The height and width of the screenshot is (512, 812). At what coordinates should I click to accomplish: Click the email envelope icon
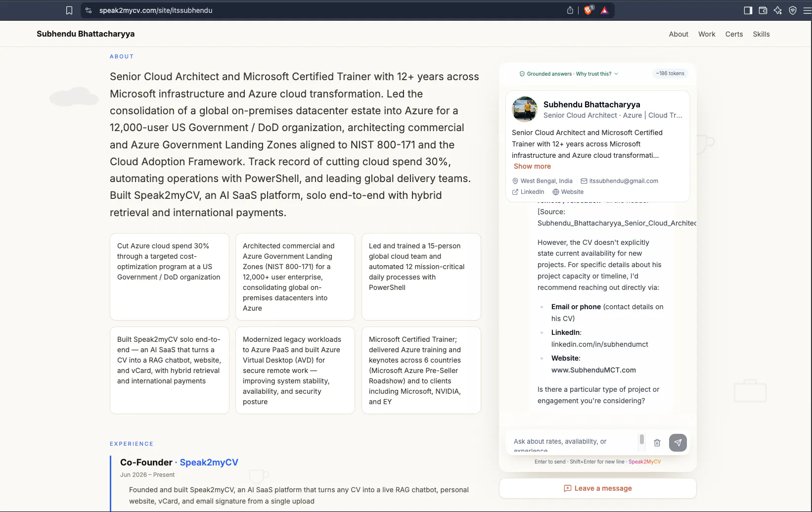coord(584,181)
